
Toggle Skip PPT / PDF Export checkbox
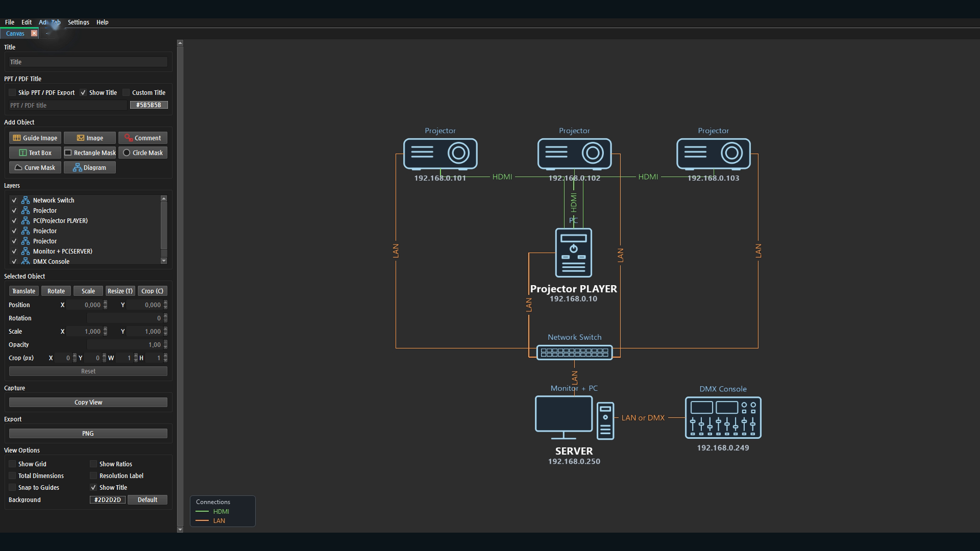pyautogui.click(x=12, y=92)
